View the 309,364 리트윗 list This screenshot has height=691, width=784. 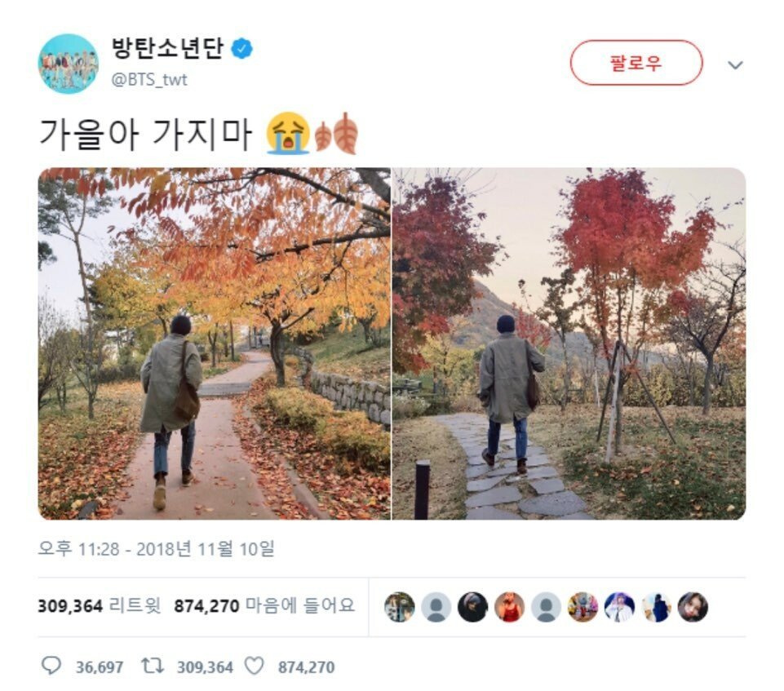(100, 606)
